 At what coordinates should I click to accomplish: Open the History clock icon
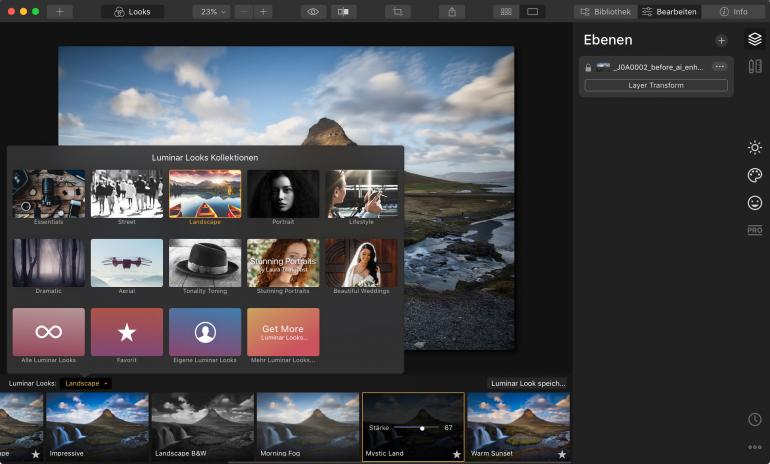point(755,419)
